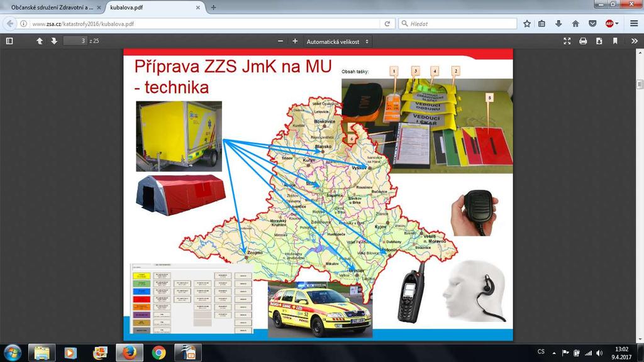
Task: Switch PDF to presentation fullscreen mode
Action: [x=567, y=41]
